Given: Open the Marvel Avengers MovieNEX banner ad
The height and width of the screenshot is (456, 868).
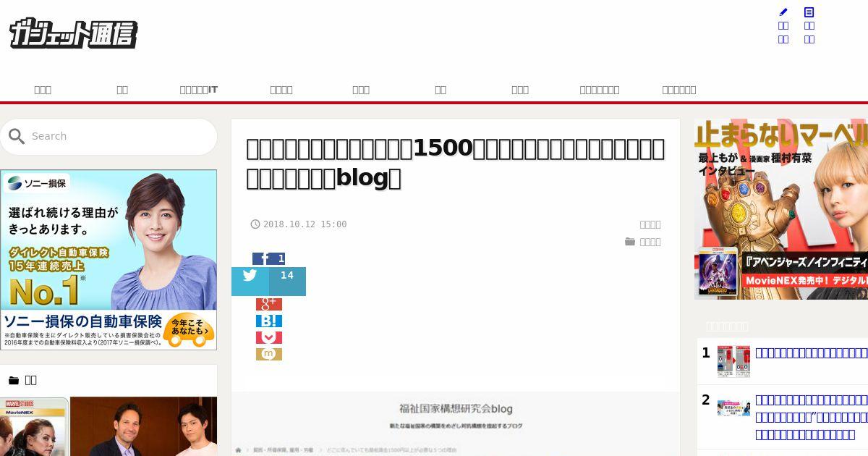Looking at the screenshot, I should pyautogui.click(x=781, y=209).
